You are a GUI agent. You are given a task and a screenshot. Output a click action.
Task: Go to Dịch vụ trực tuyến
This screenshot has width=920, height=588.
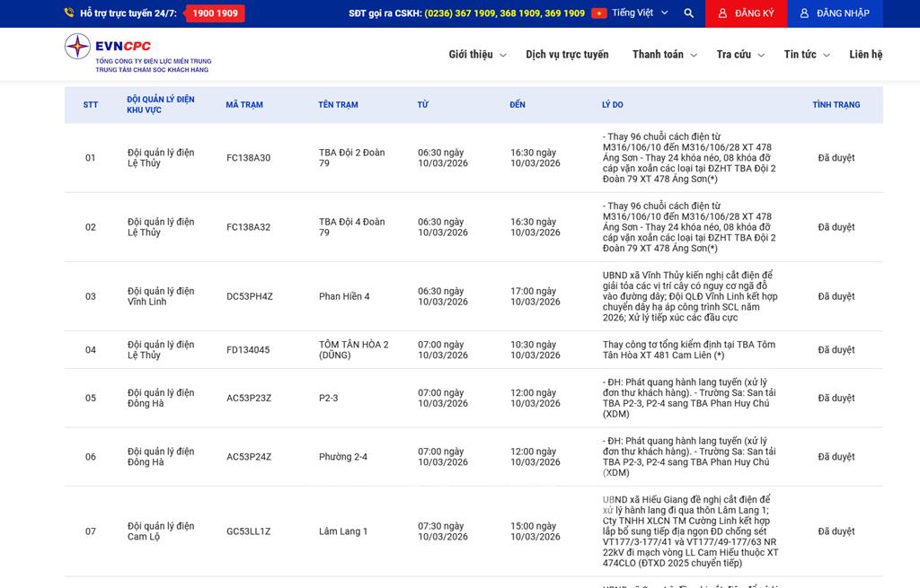coord(567,55)
